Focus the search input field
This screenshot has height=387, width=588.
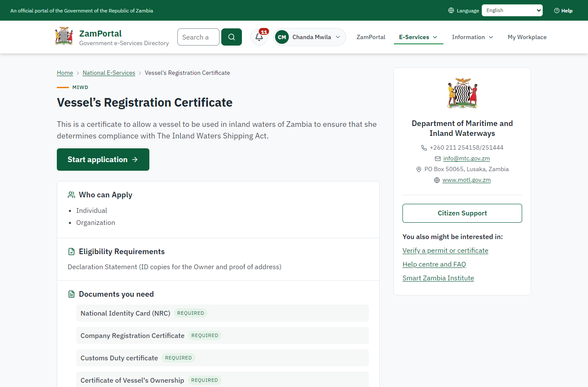[198, 37]
